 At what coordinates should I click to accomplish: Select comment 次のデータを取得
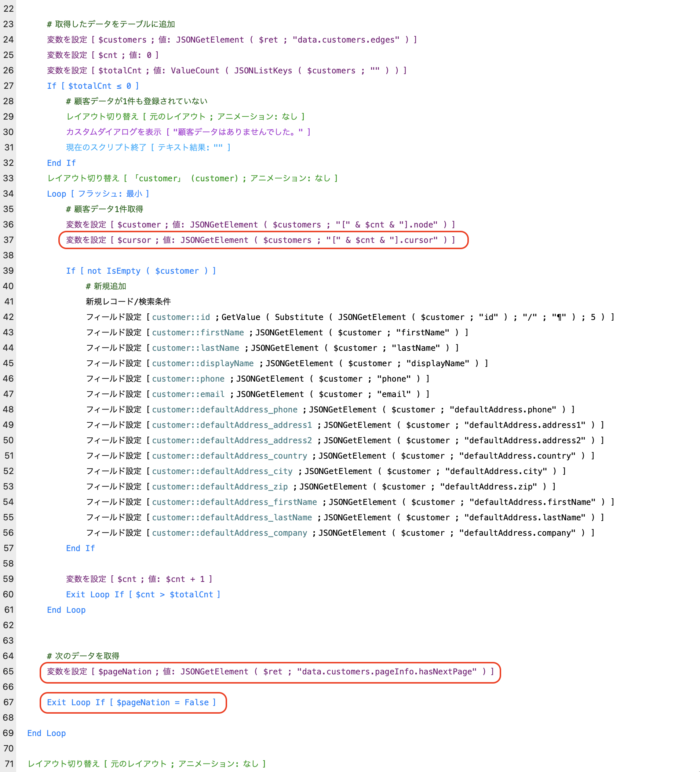coord(83,656)
